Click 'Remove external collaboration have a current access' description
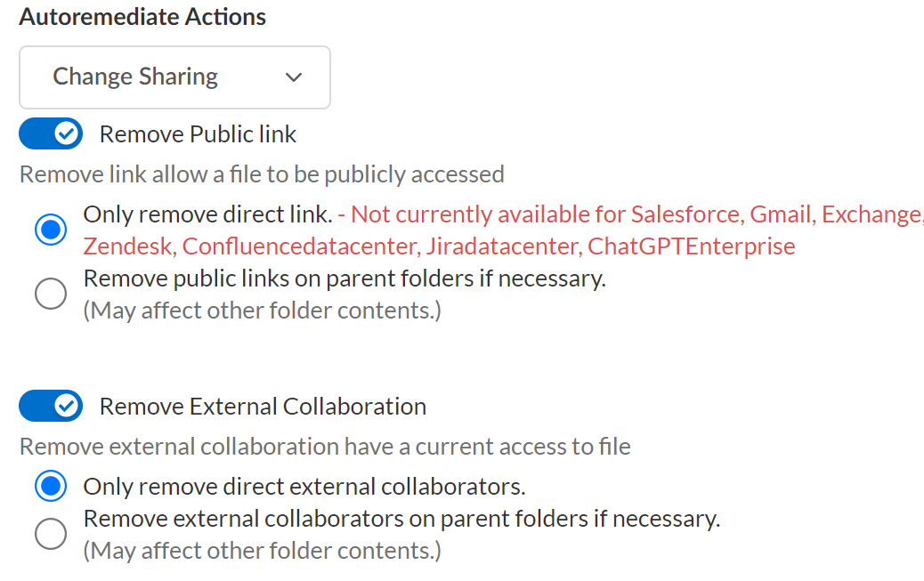Viewport: 924px width, 581px height. [x=325, y=446]
